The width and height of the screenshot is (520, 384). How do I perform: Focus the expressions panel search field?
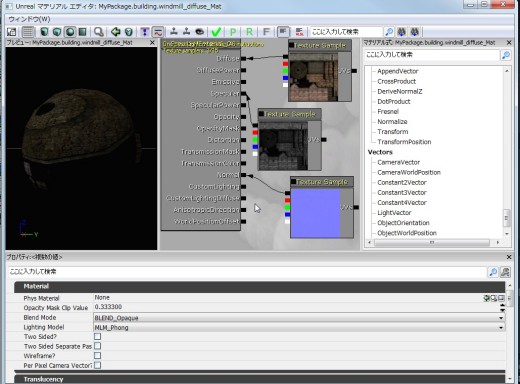click(432, 55)
